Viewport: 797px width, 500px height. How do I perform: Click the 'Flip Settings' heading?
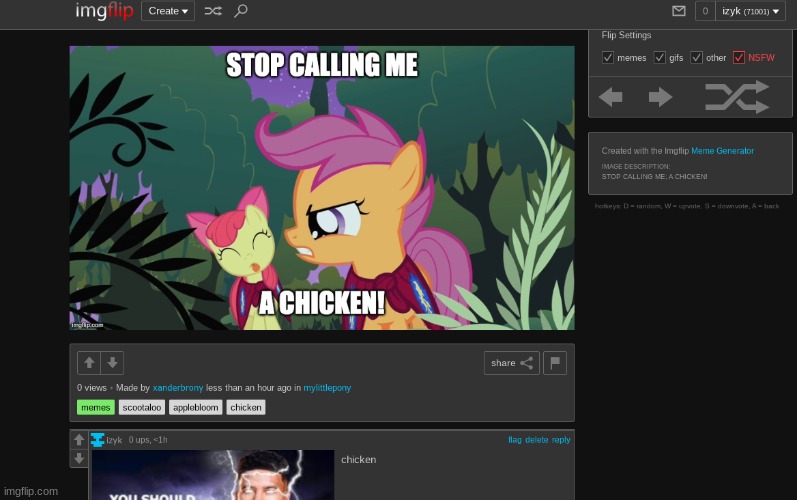tap(626, 35)
